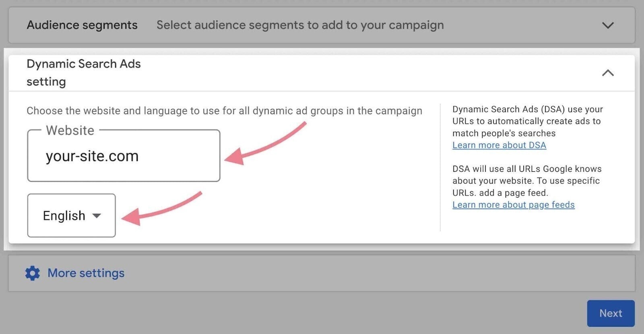Click the More settings text label
Image resolution: width=644 pixels, height=334 pixels.
86,273
